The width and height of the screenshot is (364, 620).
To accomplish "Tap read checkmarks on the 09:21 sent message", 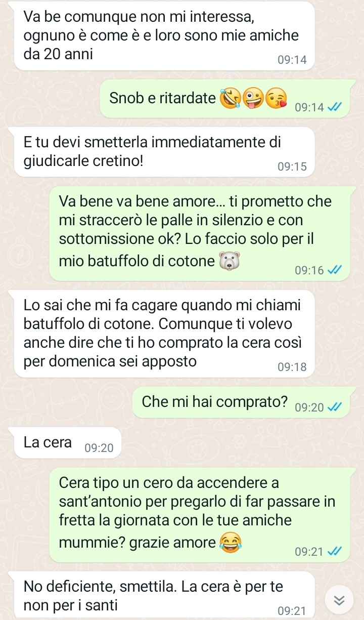I will click(x=335, y=552).
